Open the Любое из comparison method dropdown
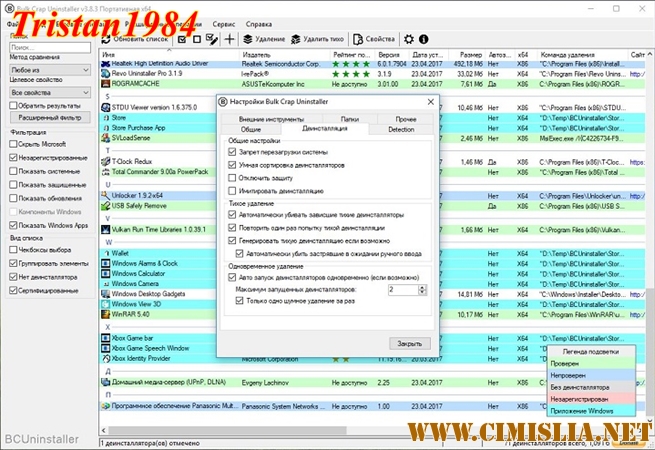 point(49,71)
